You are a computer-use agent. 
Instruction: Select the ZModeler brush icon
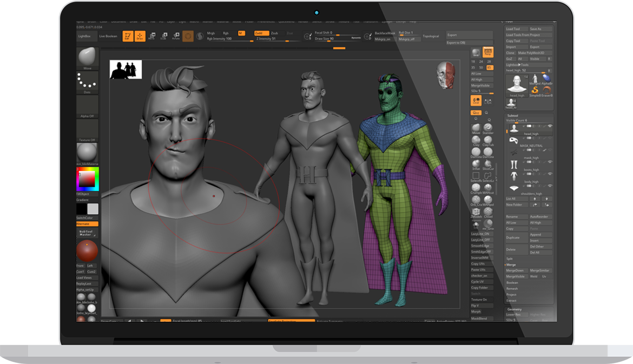[476, 212]
